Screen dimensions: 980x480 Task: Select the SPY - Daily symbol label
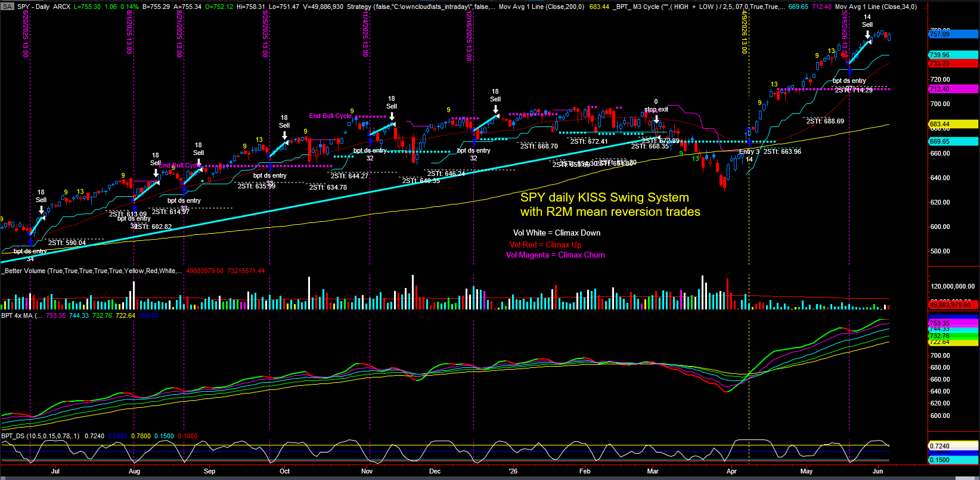click(x=33, y=7)
